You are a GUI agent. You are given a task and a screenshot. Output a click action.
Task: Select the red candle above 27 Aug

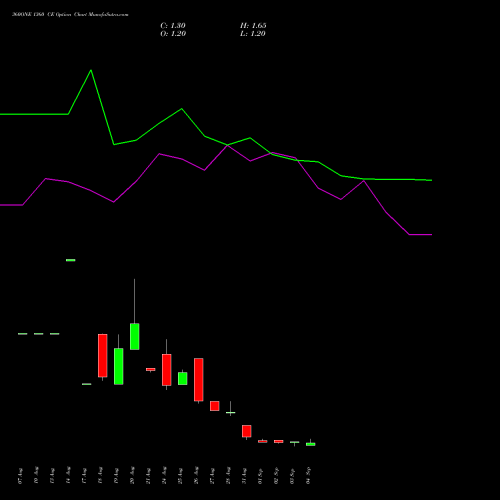click(215, 406)
